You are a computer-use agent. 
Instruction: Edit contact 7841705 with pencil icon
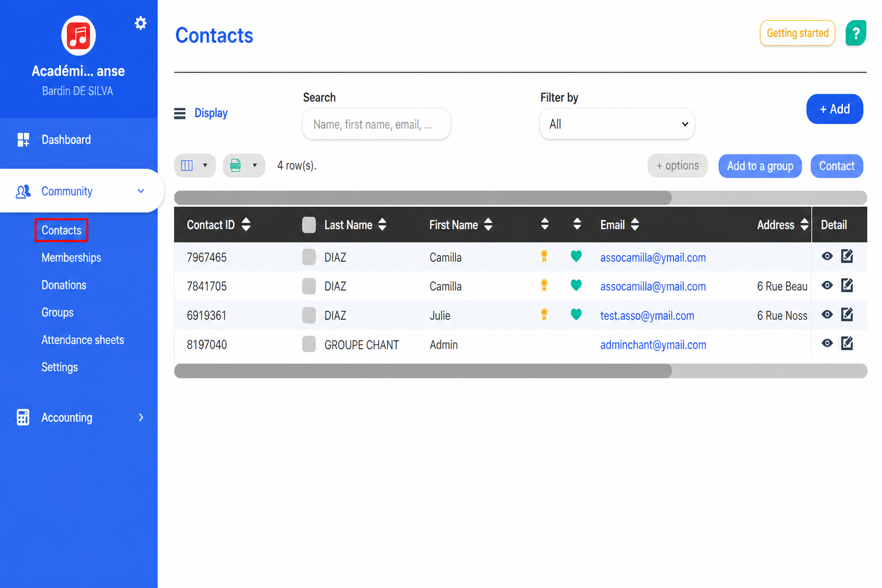click(x=847, y=285)
